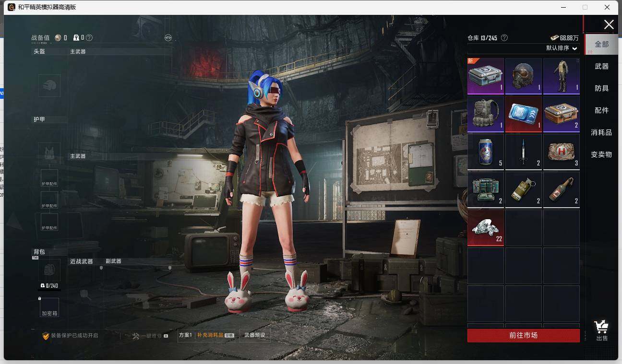This screenshot has width=622, height=364.
Task: Click the 近战武器 melee weapon slot label
Action: 82,261
